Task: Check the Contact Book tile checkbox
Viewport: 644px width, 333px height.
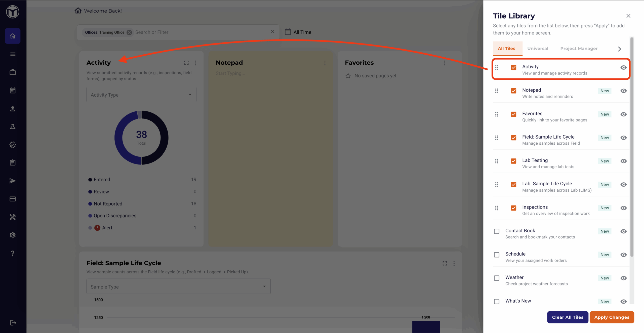Action: click(x=497, y=231)
